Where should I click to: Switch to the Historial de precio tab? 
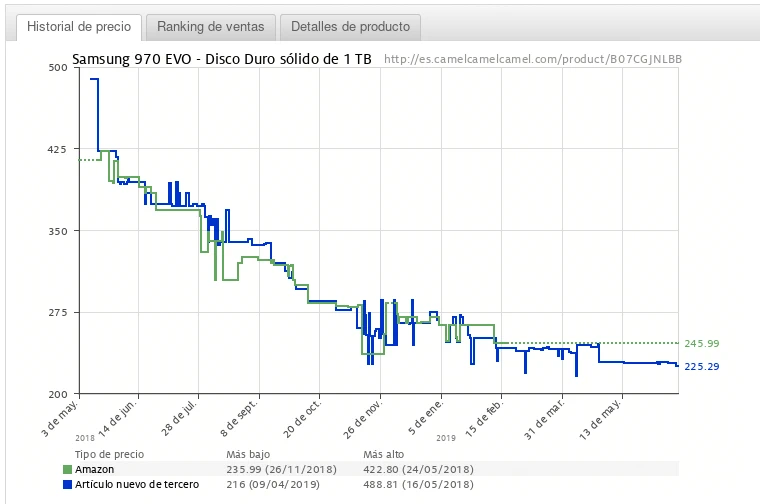click(x=79, y=27)
